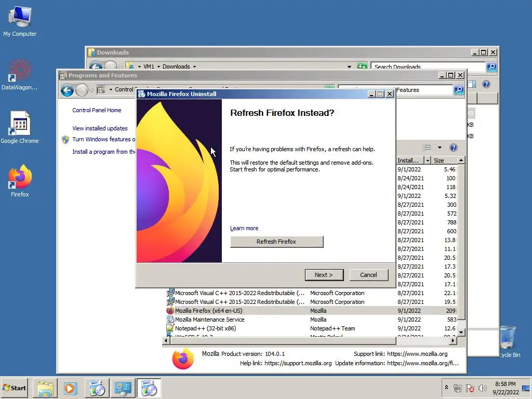Open View installed updates link
Viewport: 532px width, 399px height.
click(100, 128)
